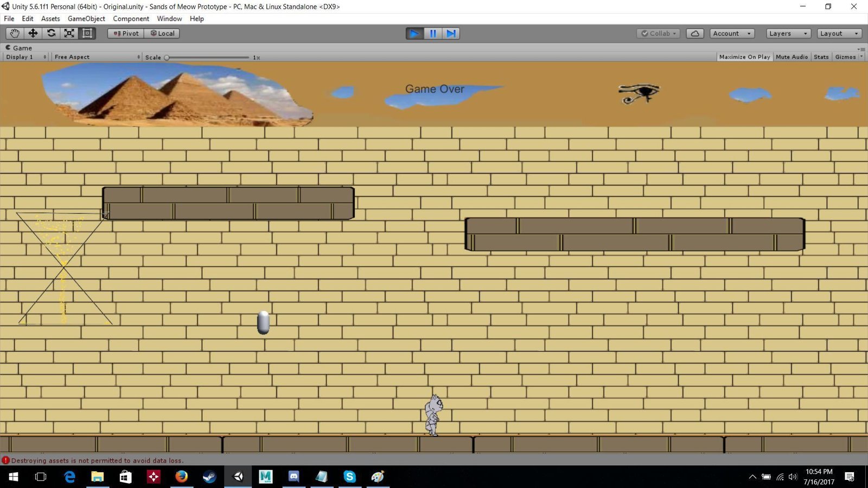The height and width of the screenshot is (488, 868).
Task: Click the Pivot toggle button
Action: [x=126, y=34]
